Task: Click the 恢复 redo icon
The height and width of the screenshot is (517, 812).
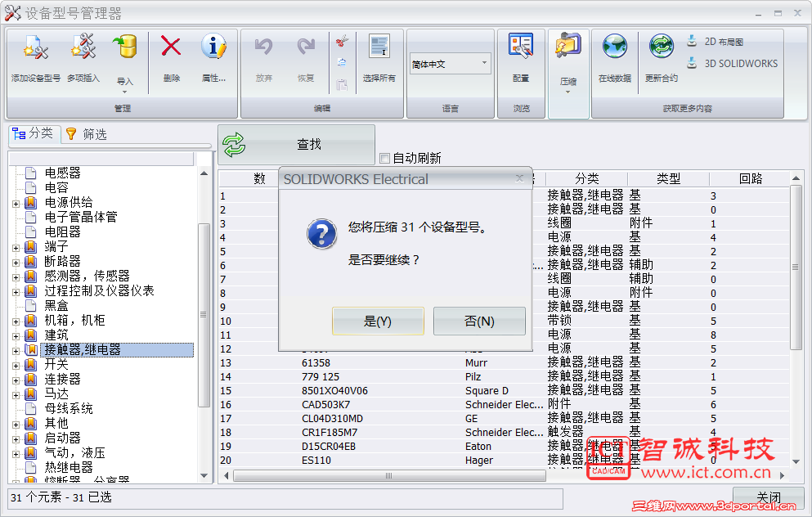Action: tap(306, 47)
